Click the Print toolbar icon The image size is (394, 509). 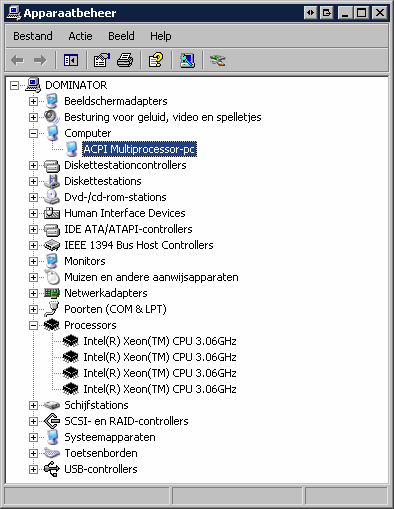pos(125,60)
